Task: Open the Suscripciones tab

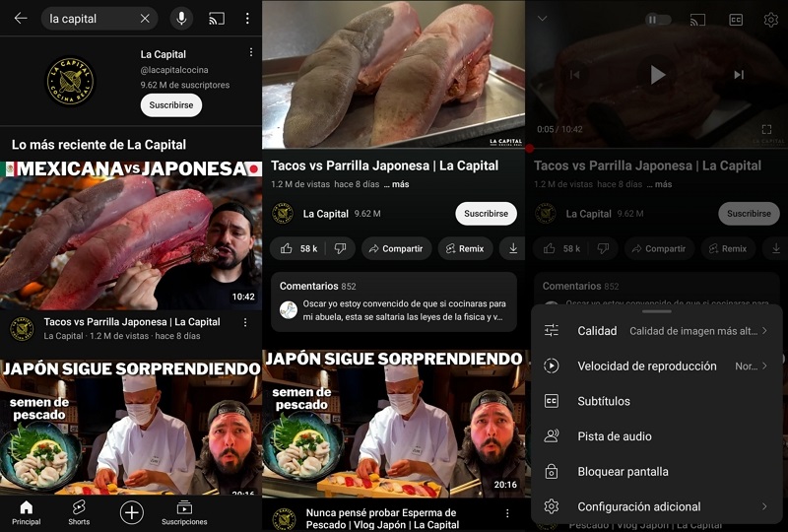Action: tap(184, 513)
